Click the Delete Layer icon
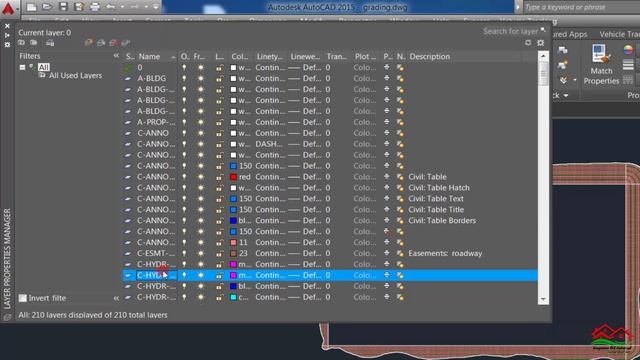640x360 pixels. point(113,42)
